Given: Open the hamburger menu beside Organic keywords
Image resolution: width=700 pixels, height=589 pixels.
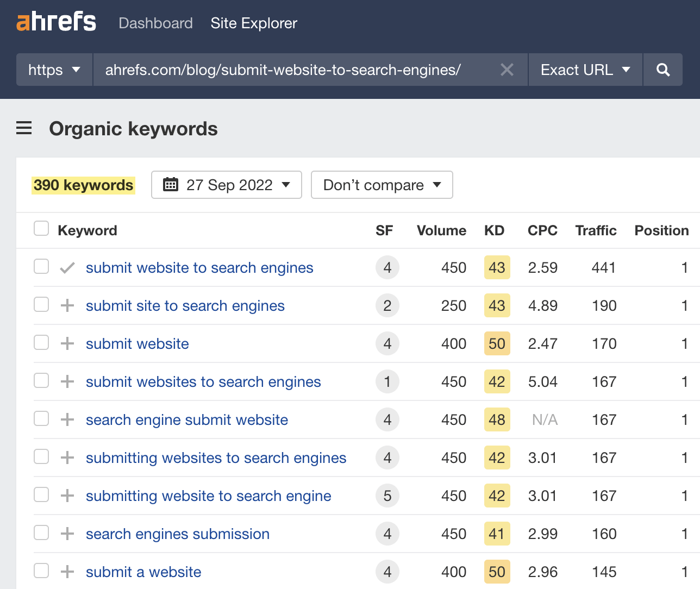Looking at the screenshot, I should click(x=24, y=128).
